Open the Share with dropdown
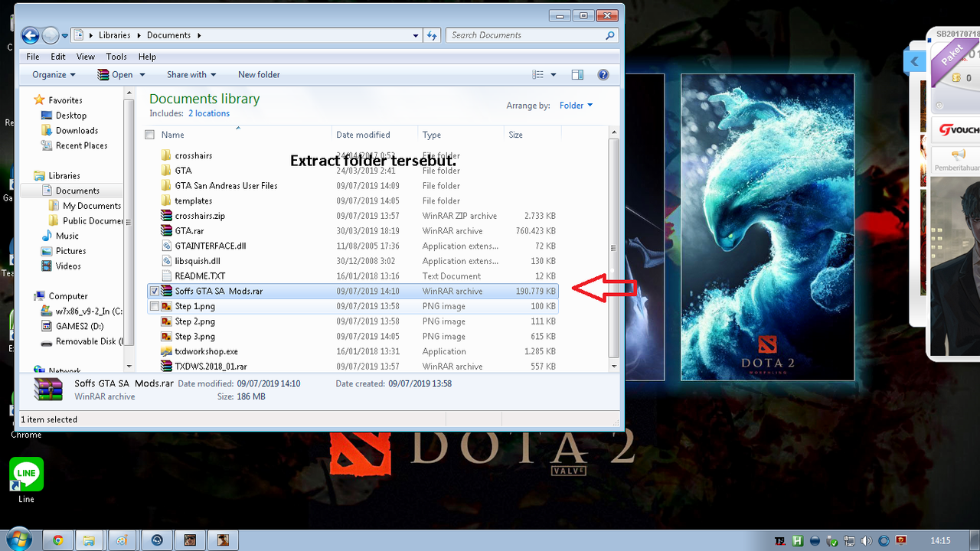This screenshot has height=551, width=980. [x=191, y=75]
